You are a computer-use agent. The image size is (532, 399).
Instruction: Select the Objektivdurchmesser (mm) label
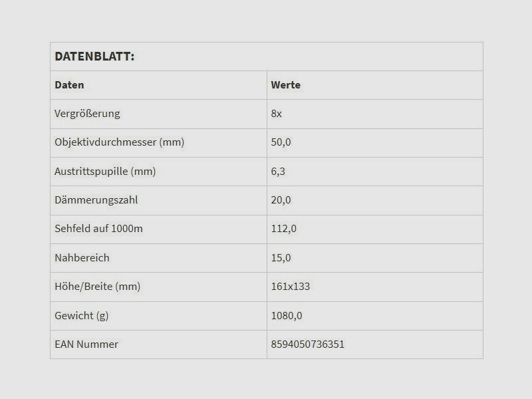[119, 142]
